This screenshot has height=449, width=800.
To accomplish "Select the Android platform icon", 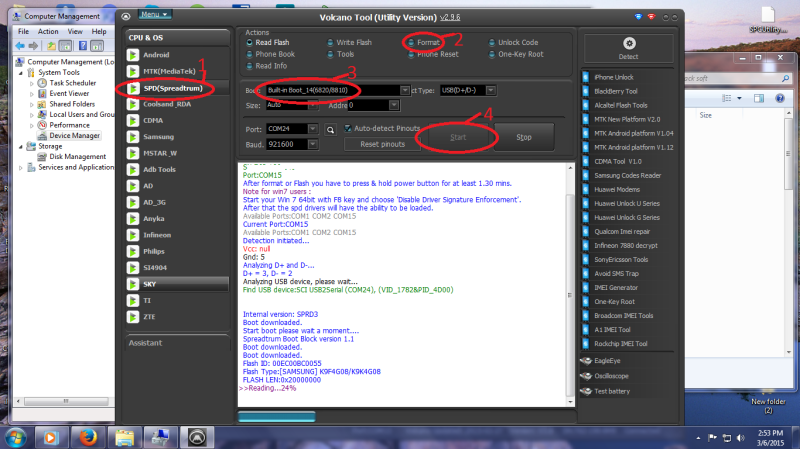I will click(133, 55).
